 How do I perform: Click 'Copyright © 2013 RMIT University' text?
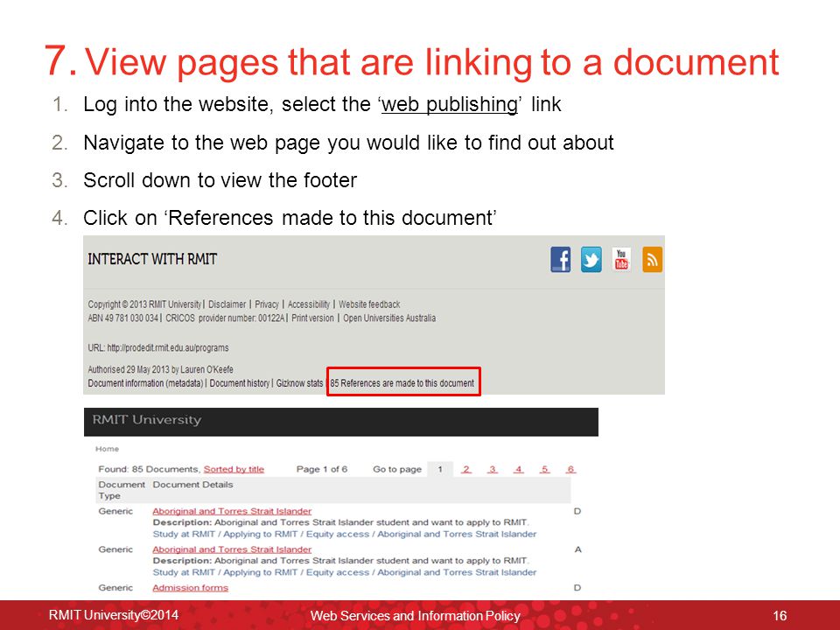tap(144, 304)
